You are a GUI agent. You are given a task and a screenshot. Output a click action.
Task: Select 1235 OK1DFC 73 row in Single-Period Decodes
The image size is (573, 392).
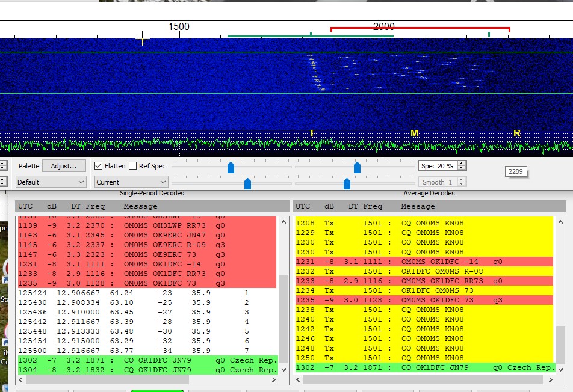point(147,283)
